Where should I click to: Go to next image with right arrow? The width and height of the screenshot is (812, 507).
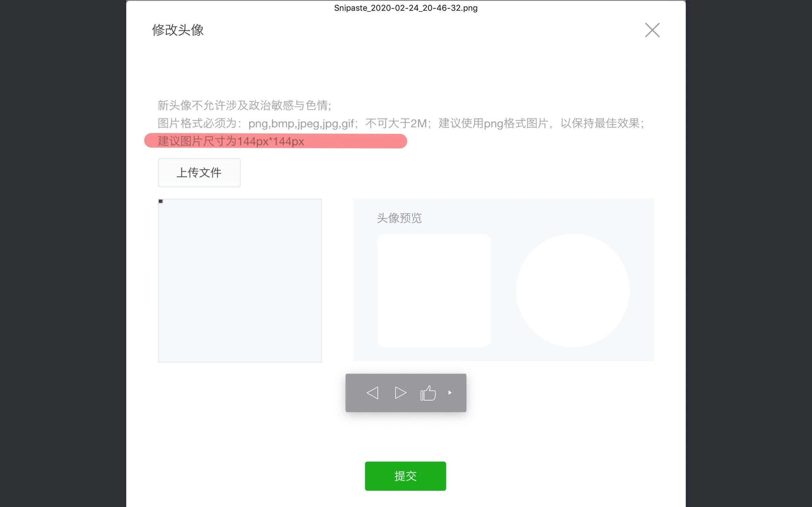[x=400, y=393]
